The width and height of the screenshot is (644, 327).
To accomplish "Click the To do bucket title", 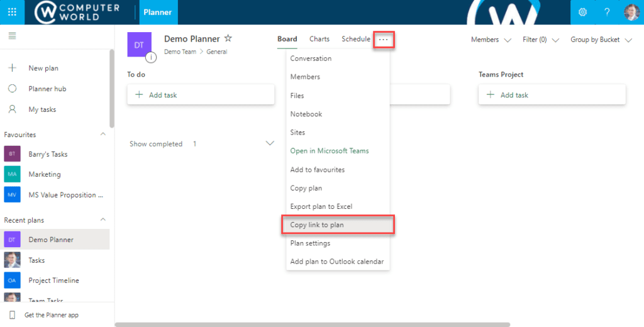I will [136, 74].
